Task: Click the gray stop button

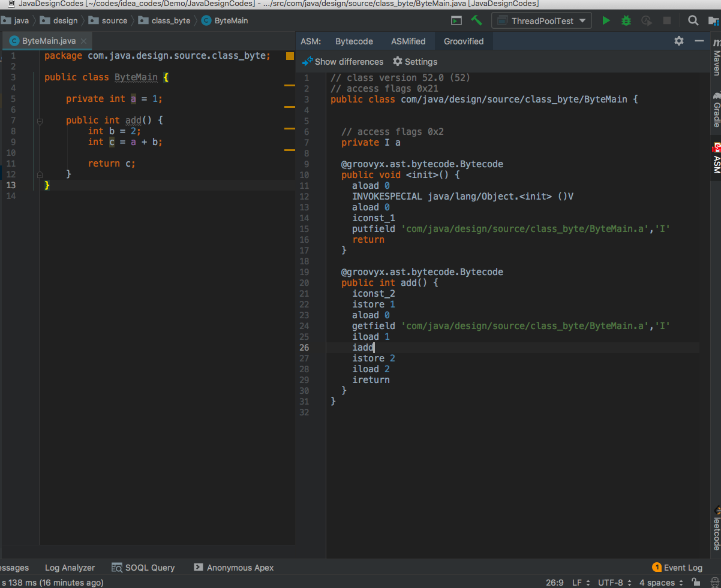Action: point(667,20)
